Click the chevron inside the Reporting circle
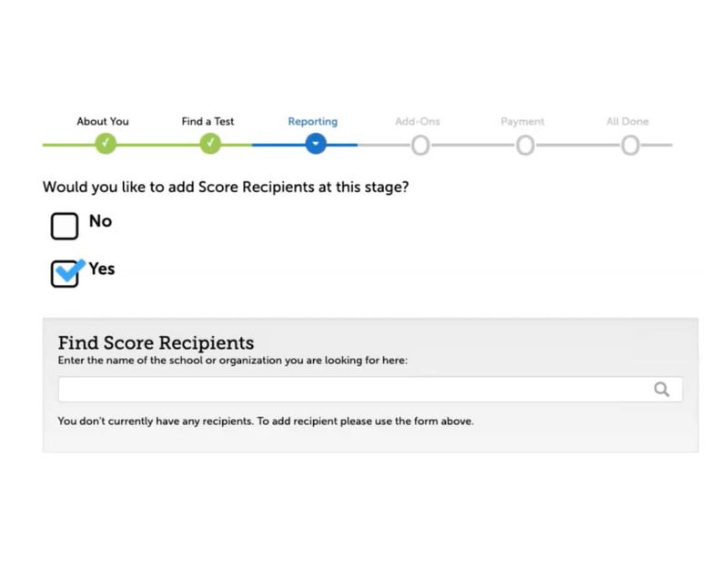 [x=314, y=143]
